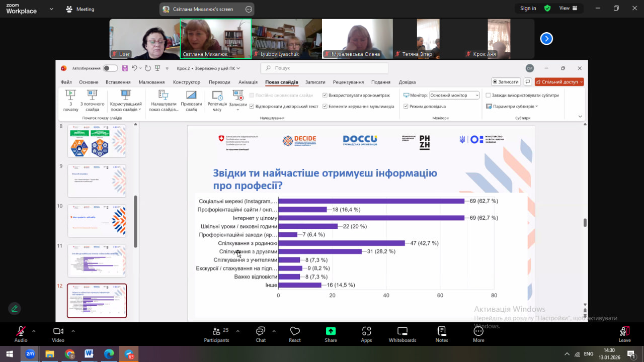
Task: Enable Always Use Subtitles checkbox
Action: 488,95
